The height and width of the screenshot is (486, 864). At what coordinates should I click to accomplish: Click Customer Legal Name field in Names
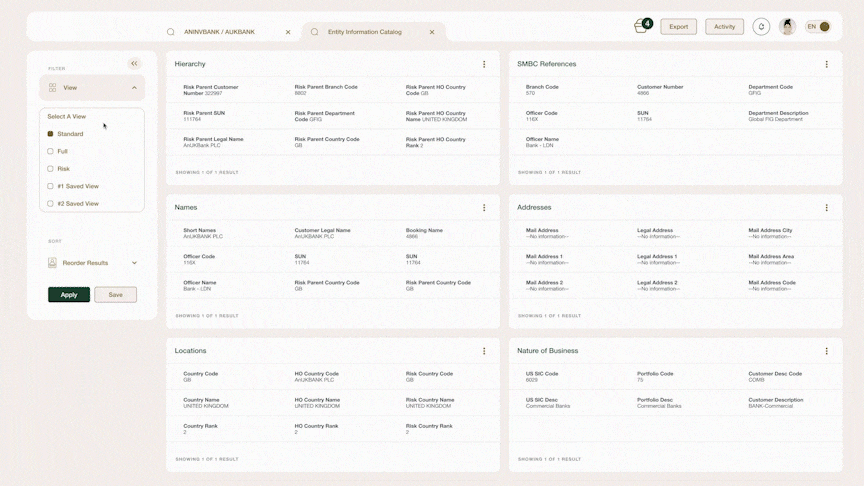(322, 233)
